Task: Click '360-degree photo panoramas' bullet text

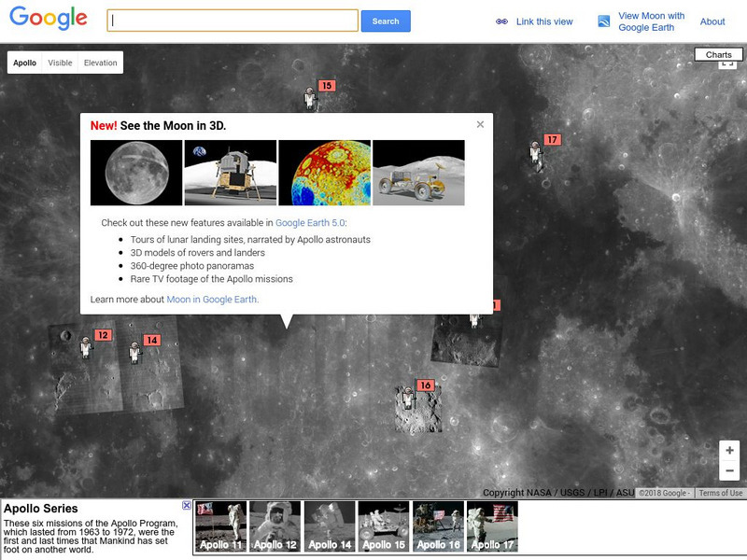Action: (x=192, y=266)
